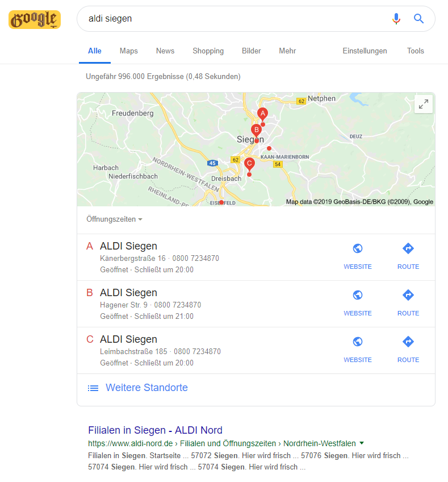Switch to the Maps tab

129,51
